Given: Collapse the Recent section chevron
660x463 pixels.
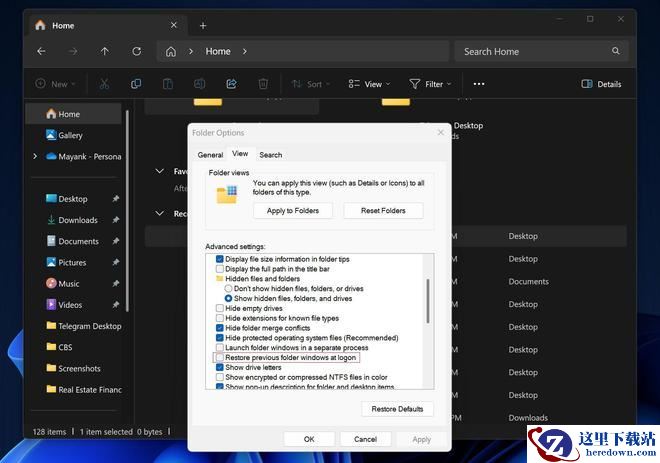Looking at the screenshot, I should 160,213.
